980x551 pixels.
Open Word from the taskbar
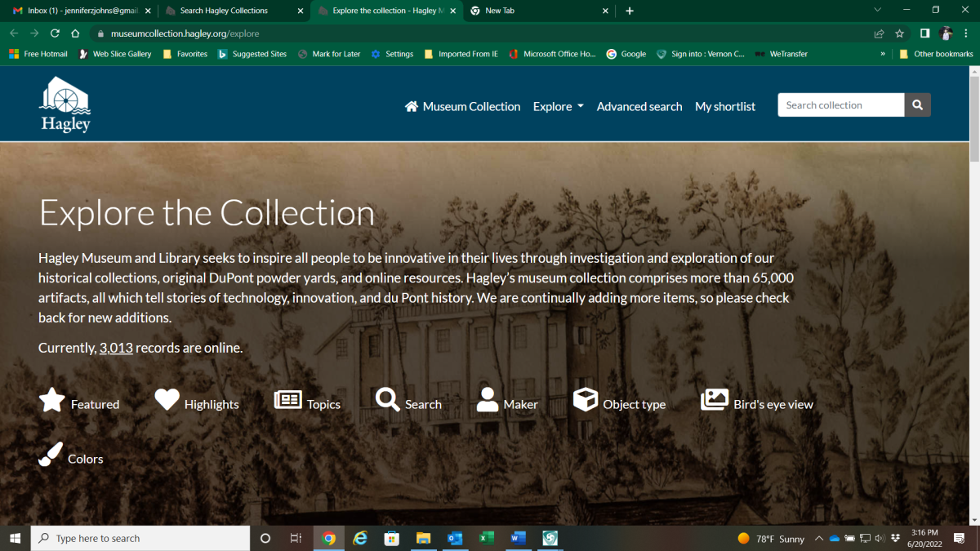click(x=518, y=538)
